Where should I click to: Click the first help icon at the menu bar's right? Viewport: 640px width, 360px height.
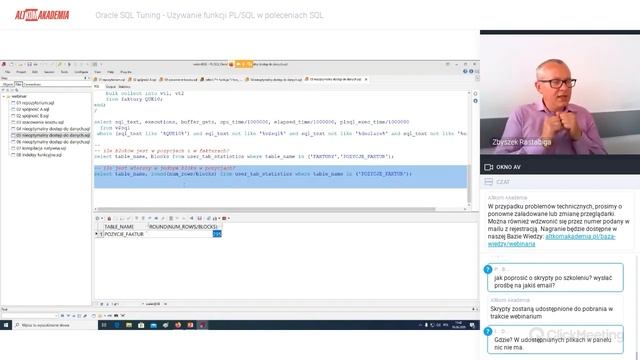(x=465, y=71)
